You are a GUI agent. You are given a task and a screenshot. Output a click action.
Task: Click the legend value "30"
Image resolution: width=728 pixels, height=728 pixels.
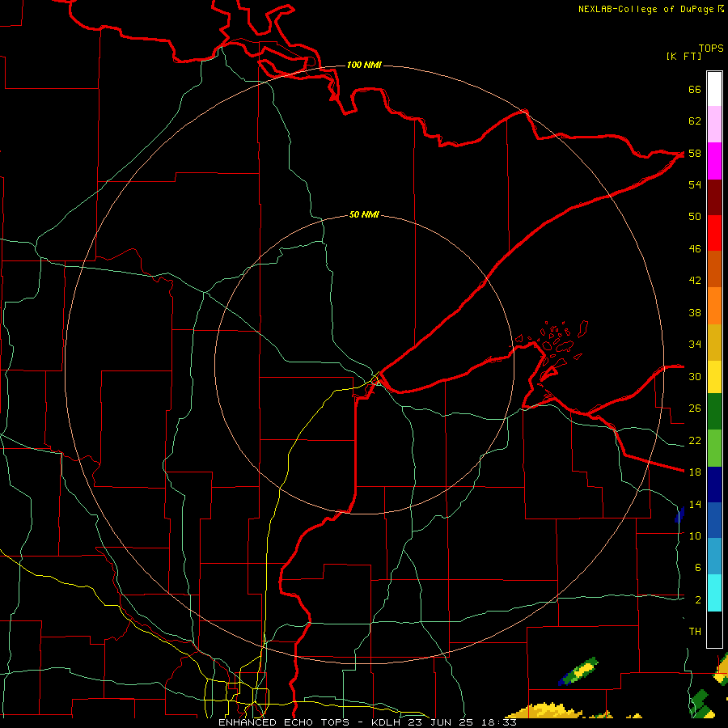tap(695, 376)
